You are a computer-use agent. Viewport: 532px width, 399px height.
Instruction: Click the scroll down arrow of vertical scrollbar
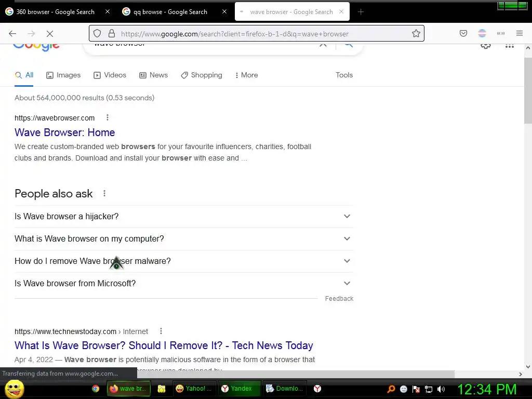click(x=528, y=366)
